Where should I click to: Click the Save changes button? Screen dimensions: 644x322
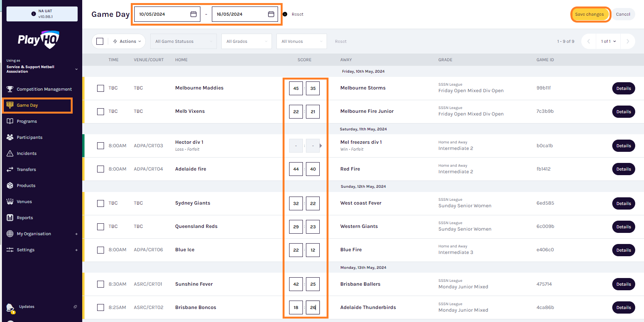pos(589,15)
